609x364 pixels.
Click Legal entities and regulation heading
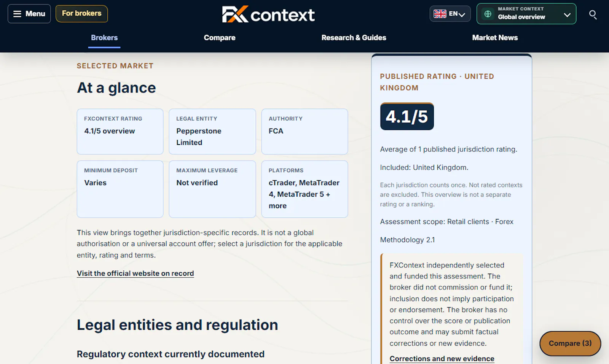click(x=177, y=325)
